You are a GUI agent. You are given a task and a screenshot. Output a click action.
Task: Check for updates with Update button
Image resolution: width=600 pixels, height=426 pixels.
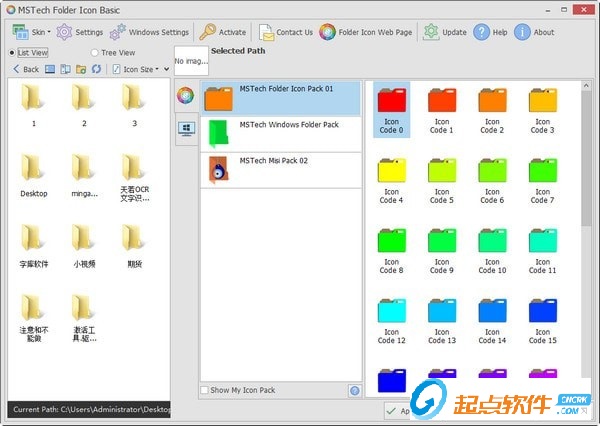[445, 32]
